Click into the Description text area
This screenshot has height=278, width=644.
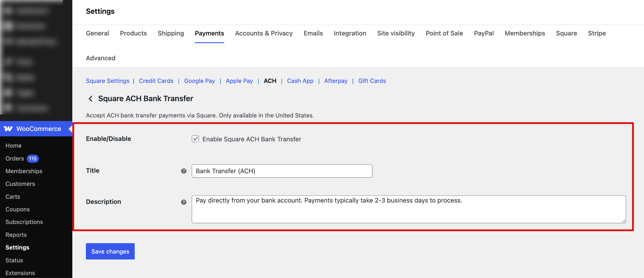point(409,210)
